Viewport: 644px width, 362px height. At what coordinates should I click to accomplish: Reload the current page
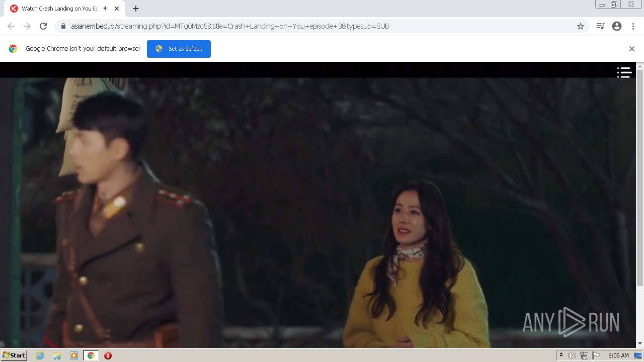43,26
